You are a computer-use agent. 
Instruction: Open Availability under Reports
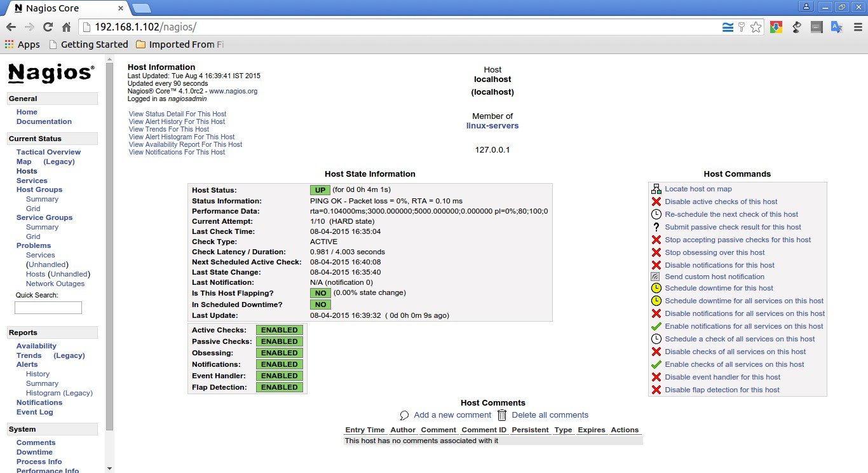click(36, 346)
